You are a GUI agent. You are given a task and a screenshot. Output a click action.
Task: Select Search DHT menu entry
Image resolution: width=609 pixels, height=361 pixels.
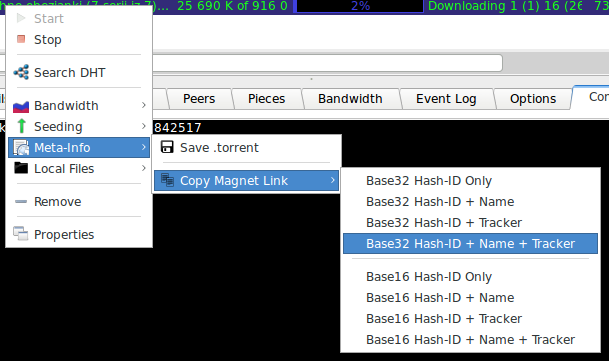point(79,72)
